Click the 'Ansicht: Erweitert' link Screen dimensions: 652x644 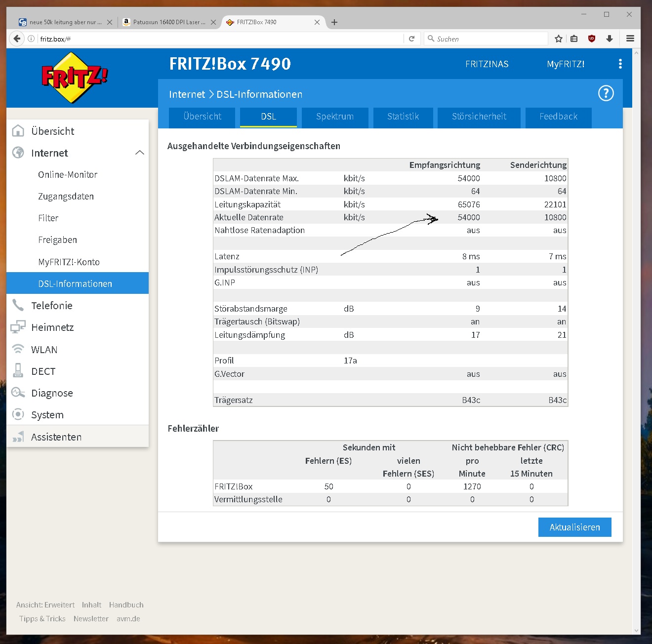point(45,604)
